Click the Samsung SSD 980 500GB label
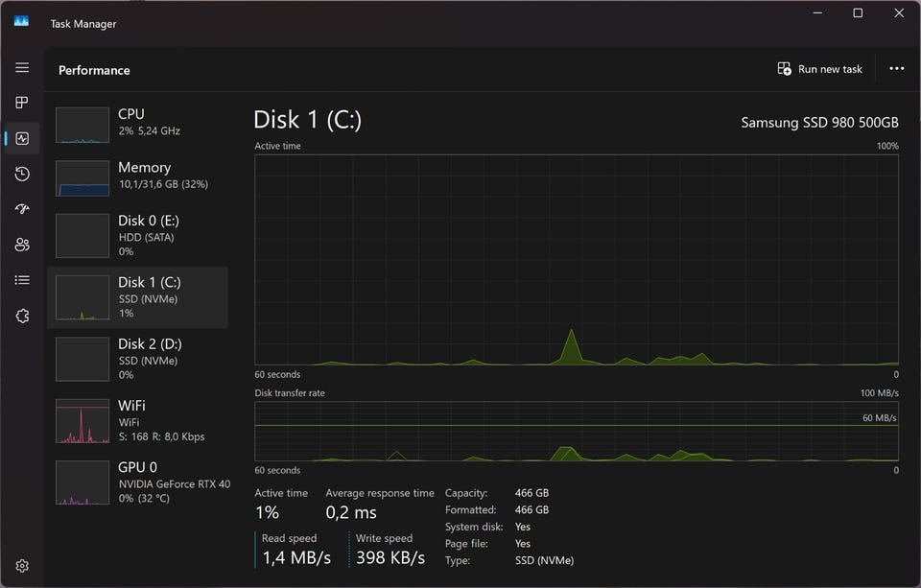Screen dimensions: 921x588 [819, 123]
